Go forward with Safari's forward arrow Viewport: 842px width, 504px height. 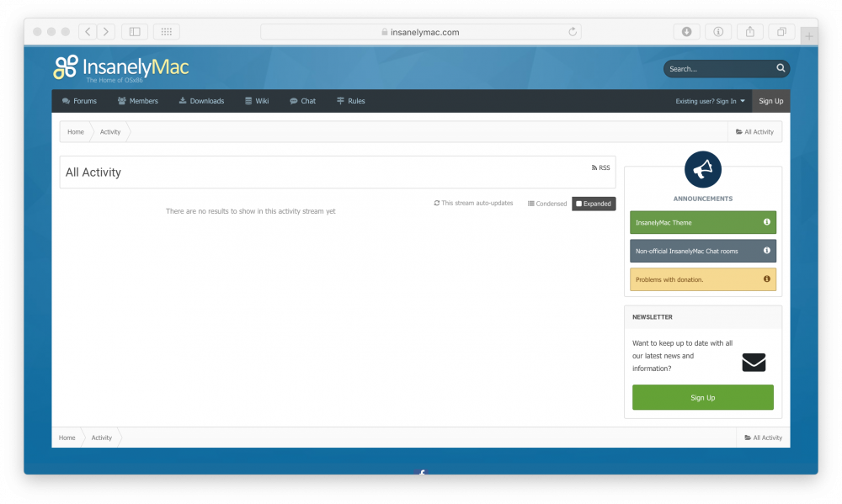pyautogui.click(x=106, y=32)
